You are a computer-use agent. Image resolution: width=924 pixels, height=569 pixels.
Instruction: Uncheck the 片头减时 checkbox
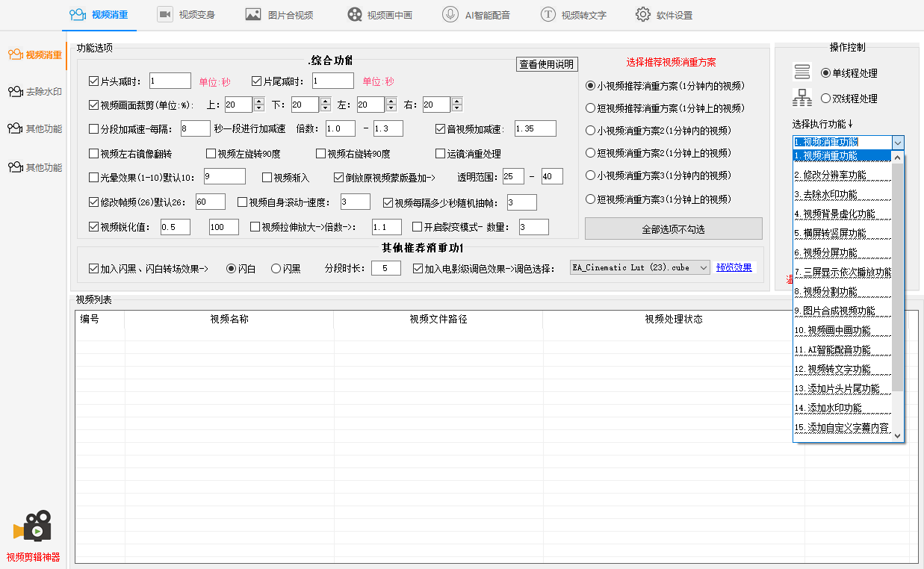tap(94, 81)
